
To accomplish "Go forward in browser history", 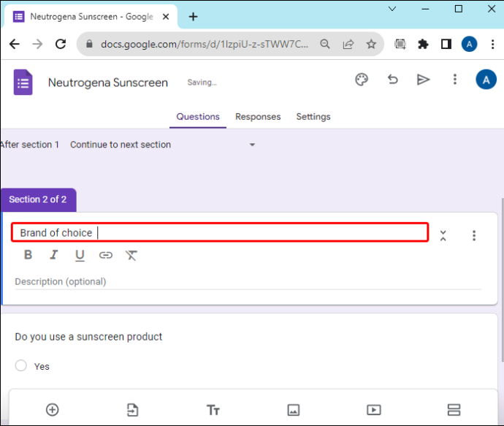I will pos(37,44).
